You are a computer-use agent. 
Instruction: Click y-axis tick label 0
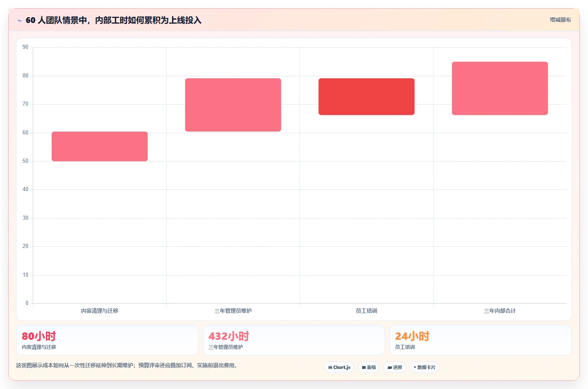(27, 303)
